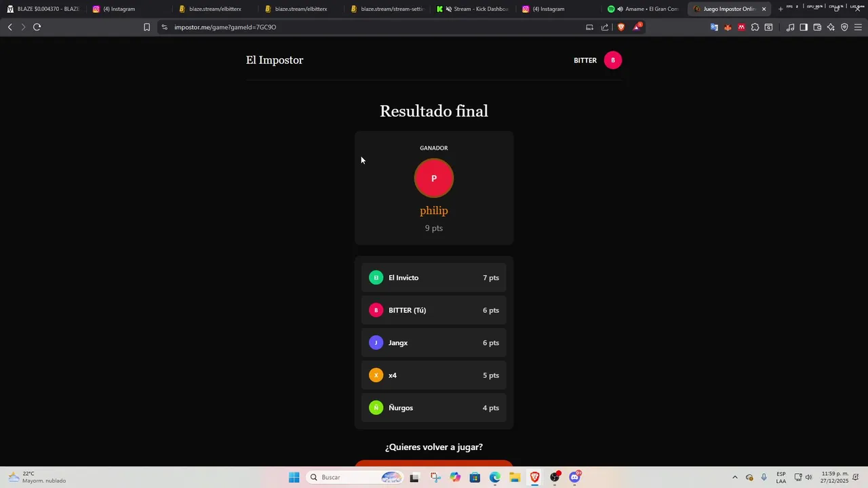Screen dimensions: 868x488
Task: Open Brave Rewards triangle icon
Action: (636, 27)
